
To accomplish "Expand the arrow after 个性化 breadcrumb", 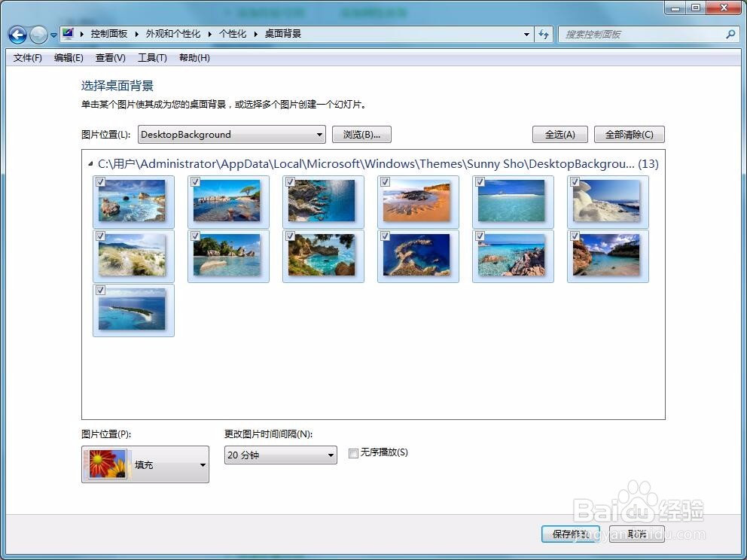I will [x=255, y=35].
